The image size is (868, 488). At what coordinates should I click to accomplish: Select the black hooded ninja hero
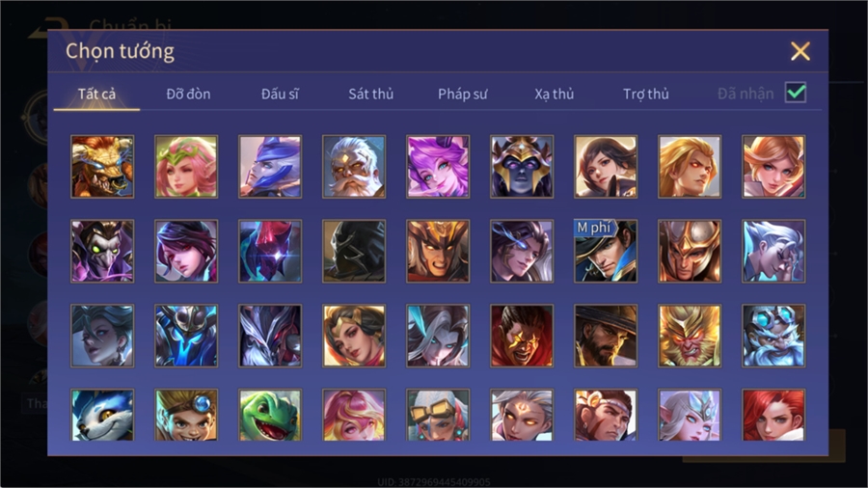pyautogui.click(x=354, y=251)
